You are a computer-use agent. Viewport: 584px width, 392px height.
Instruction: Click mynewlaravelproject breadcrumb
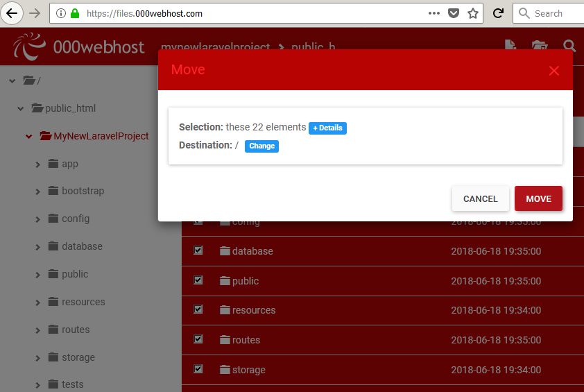click(215, 46)
